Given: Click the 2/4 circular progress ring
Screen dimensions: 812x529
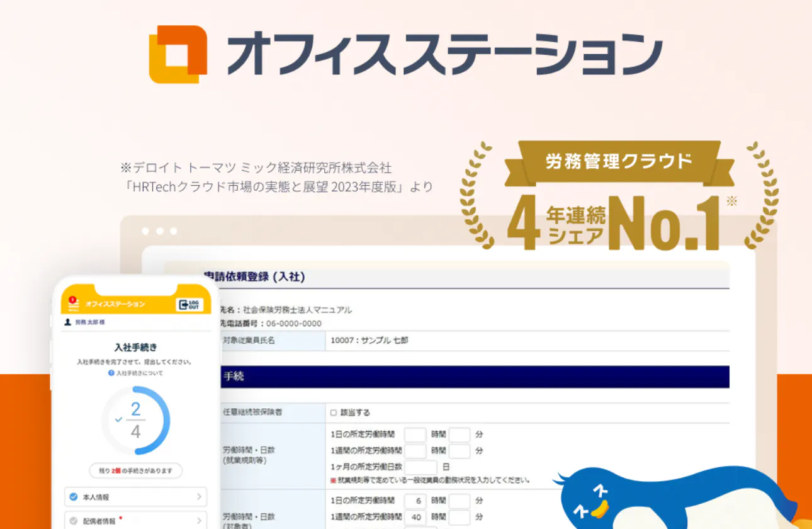Looking at the screenshot, I should [136, 420].
